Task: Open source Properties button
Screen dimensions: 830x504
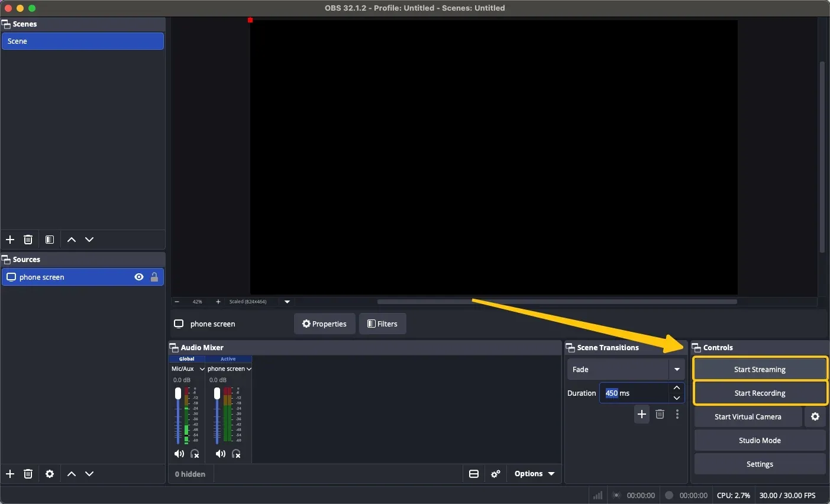Action: (325, 324)
